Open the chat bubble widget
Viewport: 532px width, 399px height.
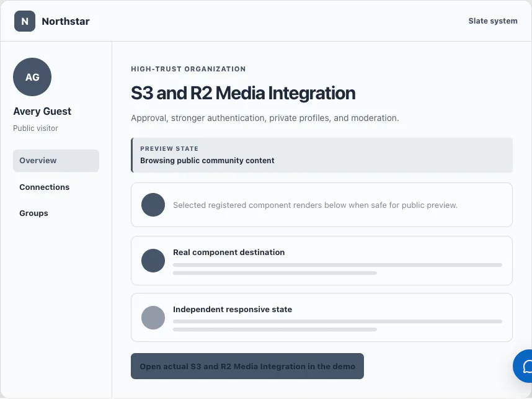click(523, 366)
